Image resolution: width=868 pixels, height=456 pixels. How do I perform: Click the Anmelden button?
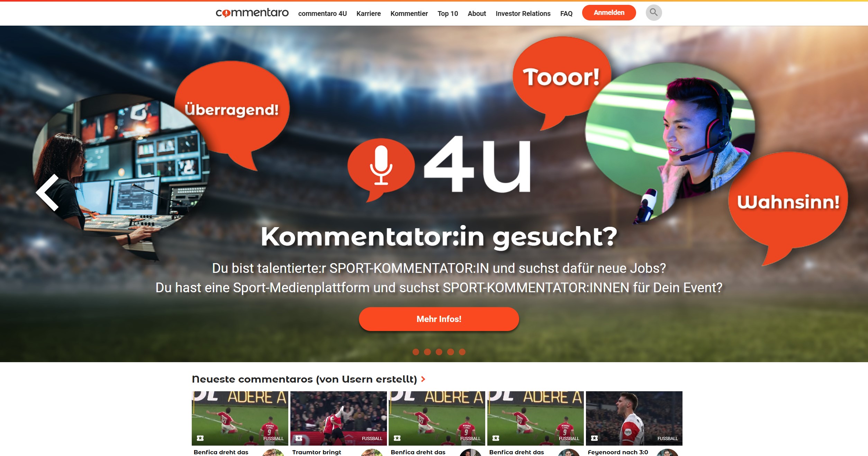tap(609, 13)
